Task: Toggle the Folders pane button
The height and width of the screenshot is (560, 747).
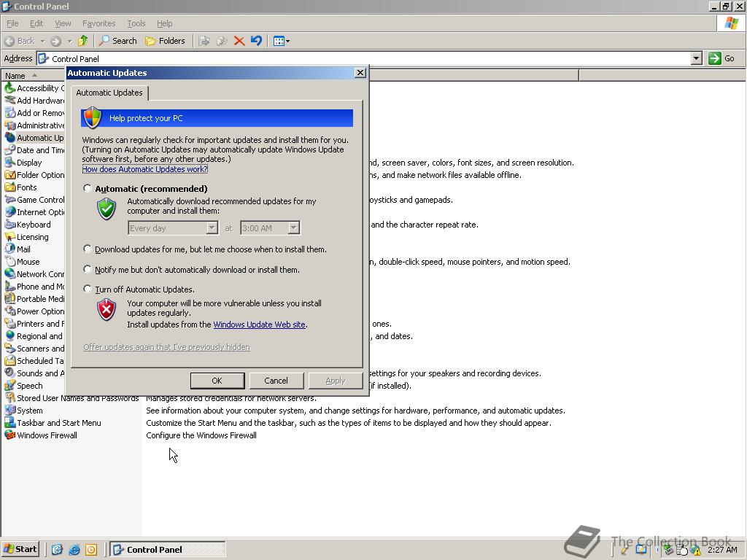Action: pos(165,41)
